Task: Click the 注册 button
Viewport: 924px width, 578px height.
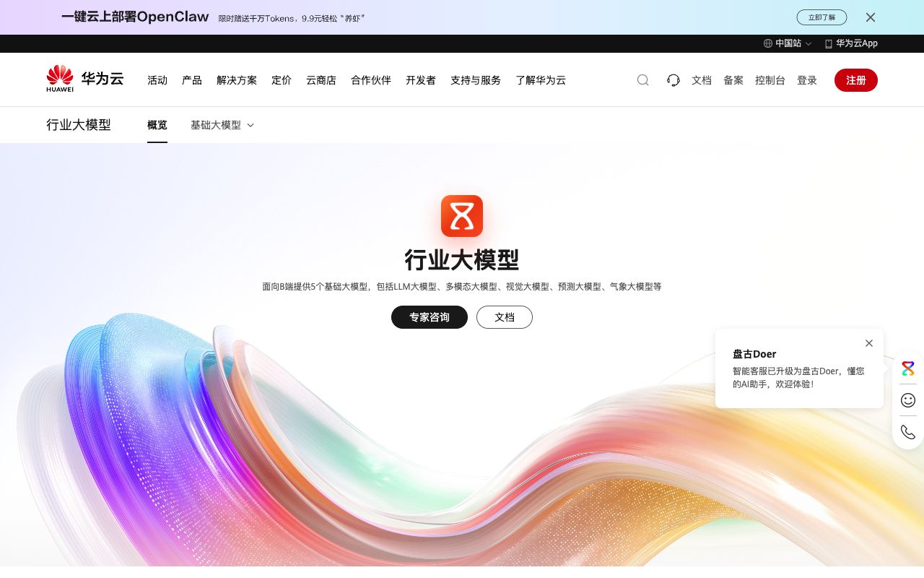Action: click(856, 80)
